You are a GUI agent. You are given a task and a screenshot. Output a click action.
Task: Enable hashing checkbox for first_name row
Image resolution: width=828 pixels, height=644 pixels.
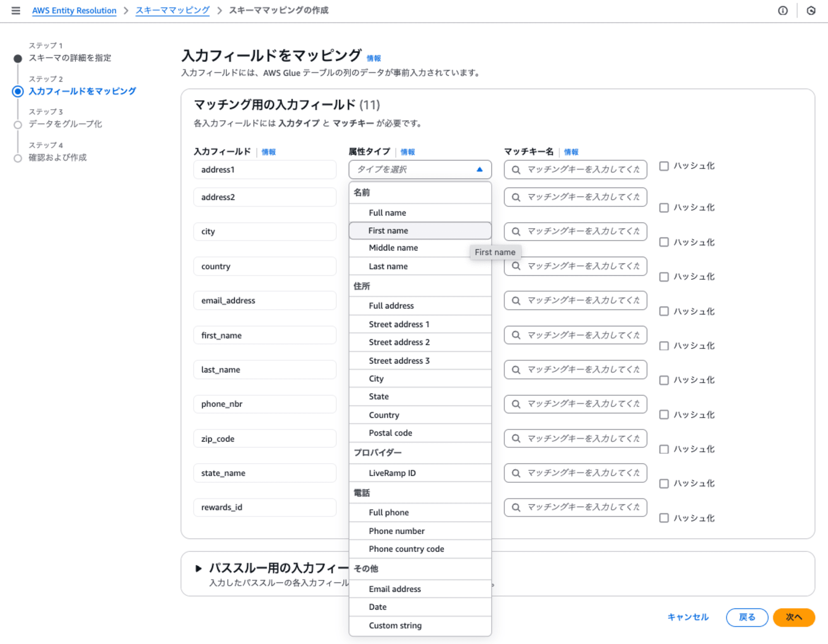tap(664, 345)
